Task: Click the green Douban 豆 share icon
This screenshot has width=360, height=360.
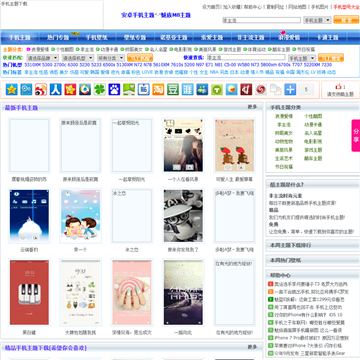Action: coord(173,89)
